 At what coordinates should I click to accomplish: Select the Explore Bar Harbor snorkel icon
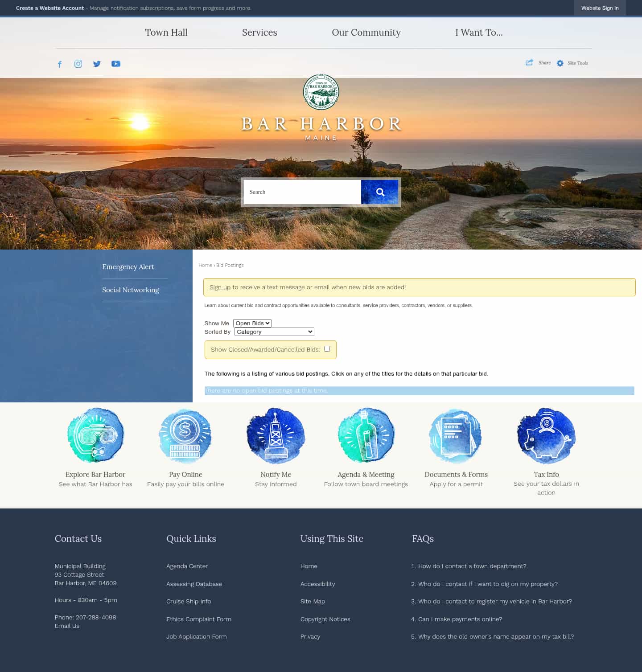click(95, 436)
